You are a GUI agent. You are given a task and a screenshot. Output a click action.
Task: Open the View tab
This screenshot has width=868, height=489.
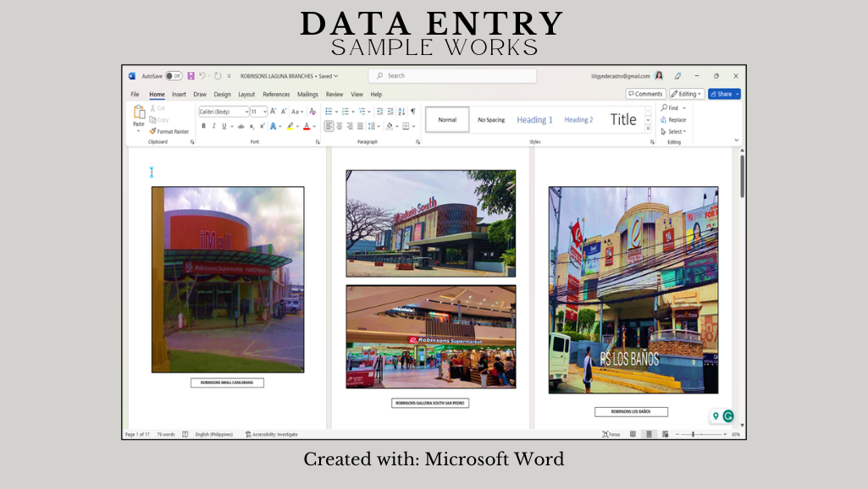[x=357, y=95]
